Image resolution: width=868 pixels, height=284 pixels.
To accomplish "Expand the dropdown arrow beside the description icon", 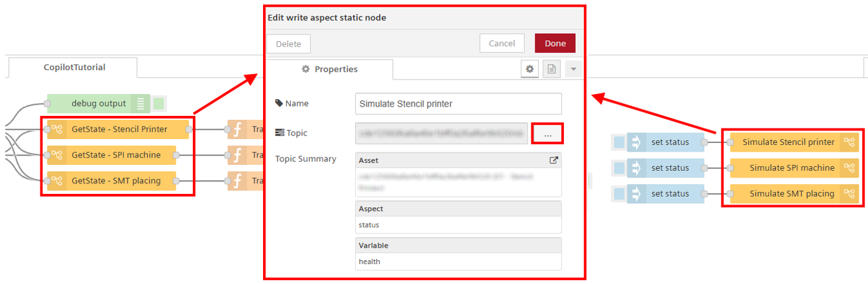I will click(573, 69).
